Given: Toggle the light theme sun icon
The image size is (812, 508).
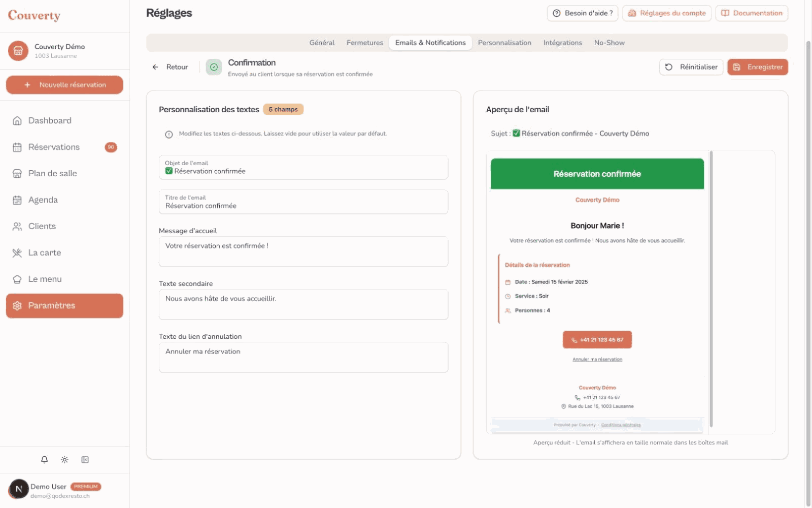Looking at the screenshot, I should [x=64, y=460].
